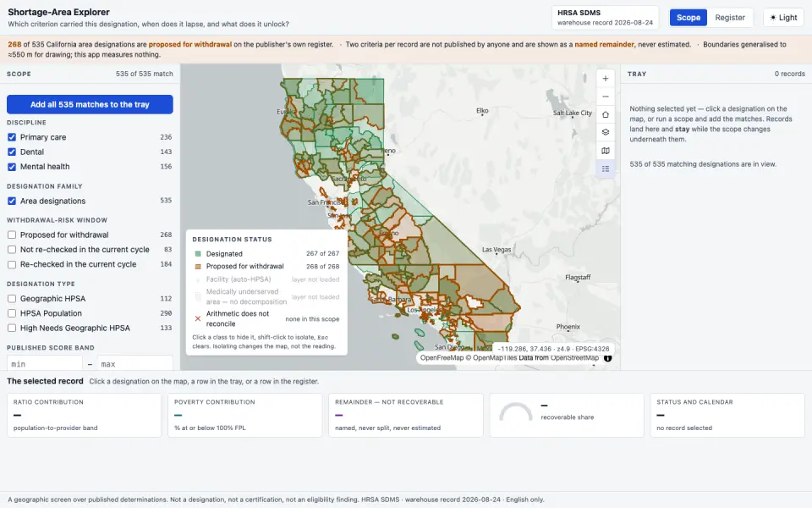Toggle the legend list icon on map
Screen dimensions: 812x508
(x=606, y=169)
